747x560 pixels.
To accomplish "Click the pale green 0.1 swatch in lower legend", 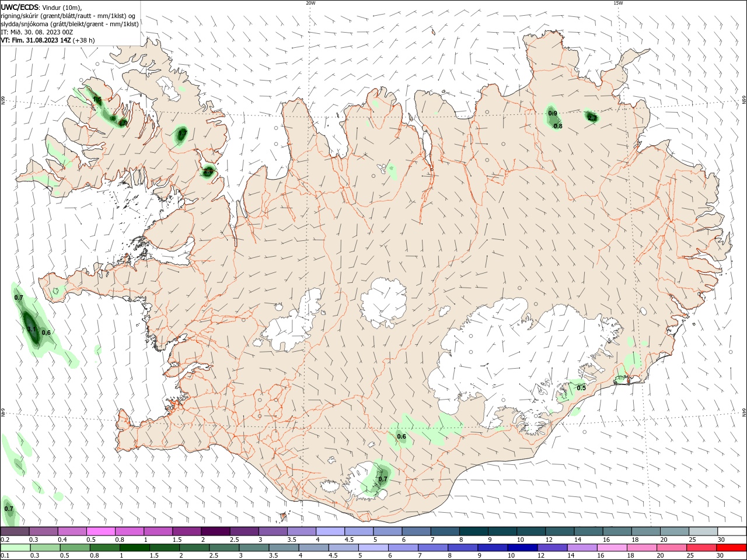I will 15,548.
